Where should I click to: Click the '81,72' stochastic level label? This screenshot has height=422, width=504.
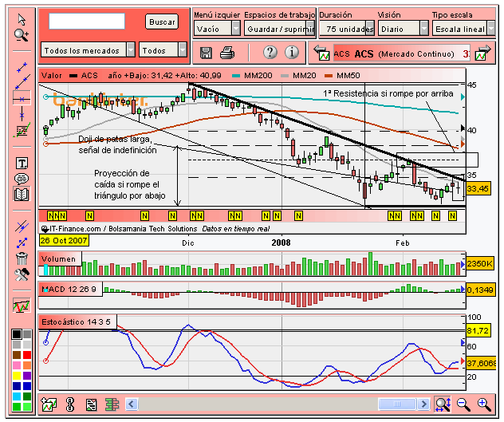(478, 330)
